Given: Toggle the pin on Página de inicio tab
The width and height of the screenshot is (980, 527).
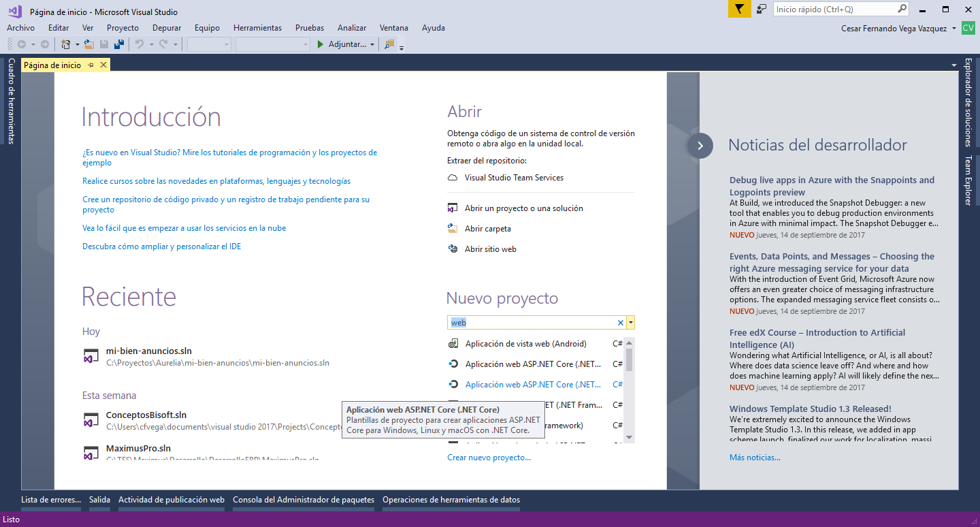Looking at the screenshot, I should coord(91,65).
